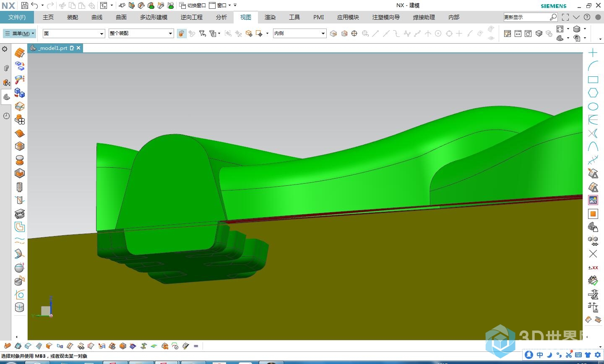Open the history clock tab in the resource bar

[6, 116]
